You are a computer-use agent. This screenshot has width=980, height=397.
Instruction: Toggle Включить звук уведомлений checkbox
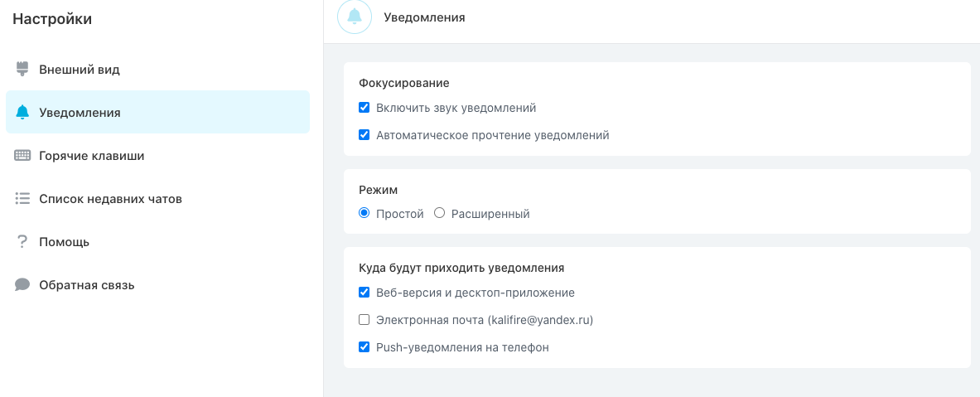pyautogui.click(x=364, y=108)
